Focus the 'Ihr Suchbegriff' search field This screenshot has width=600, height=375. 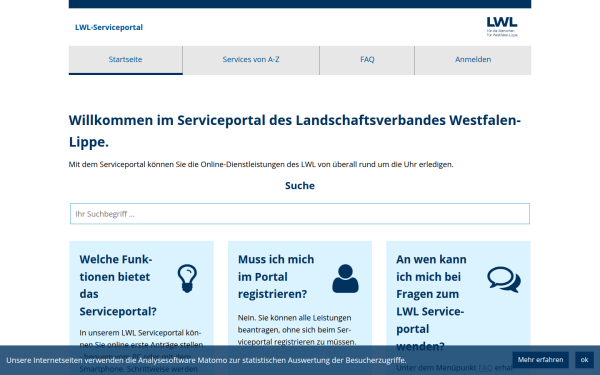coord(300,214)
